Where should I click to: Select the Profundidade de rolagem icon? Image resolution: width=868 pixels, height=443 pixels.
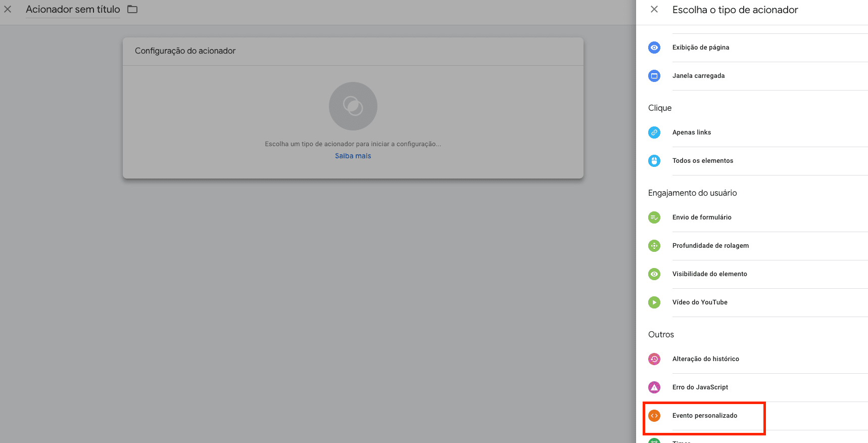[x=654, y=246]
